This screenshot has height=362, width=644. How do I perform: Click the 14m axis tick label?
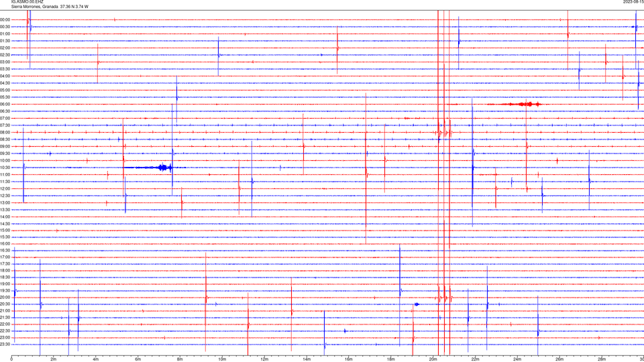[307, 359]
